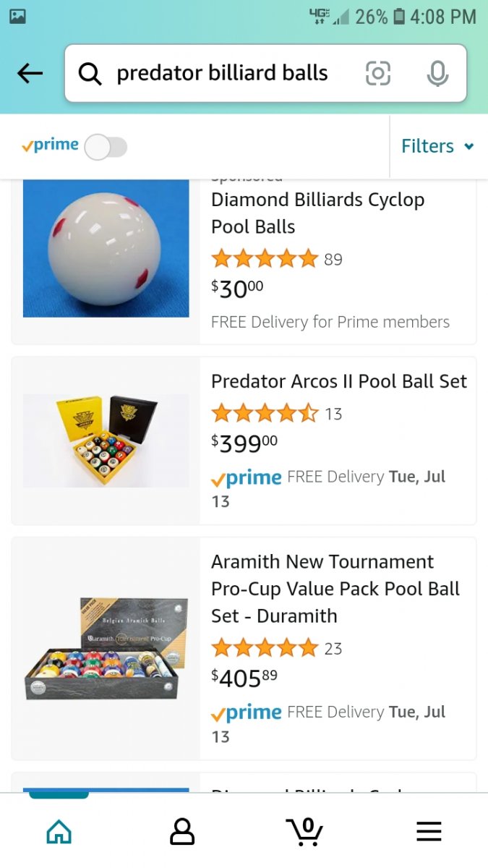The image size is (488, 868).
Task: Tap the Aramith ball set product image
Action: 106,649
